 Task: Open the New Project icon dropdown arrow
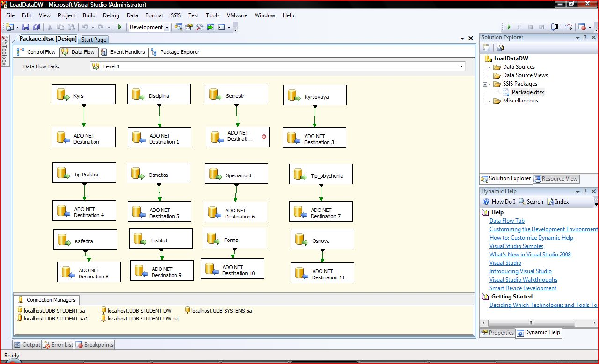coord(16,27)
